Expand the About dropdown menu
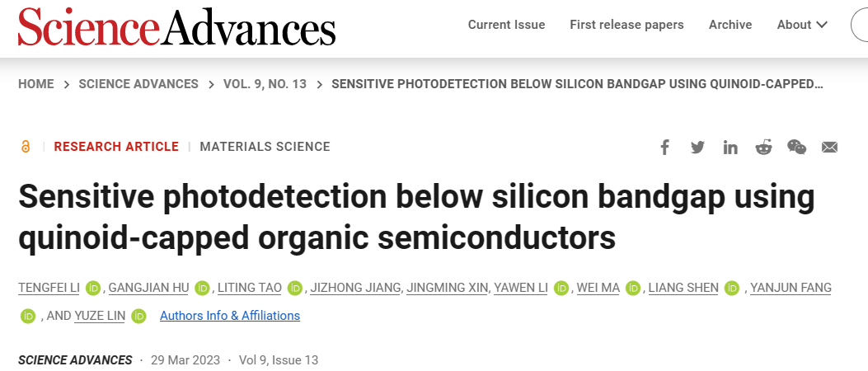Viewport: 868px width, 371px height. pyautogui.click(x=802, y=25)
